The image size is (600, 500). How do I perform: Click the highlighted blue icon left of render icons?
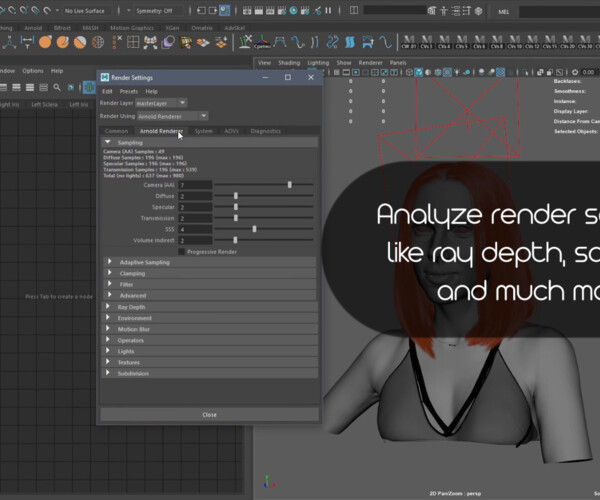(x=225, y=10)
